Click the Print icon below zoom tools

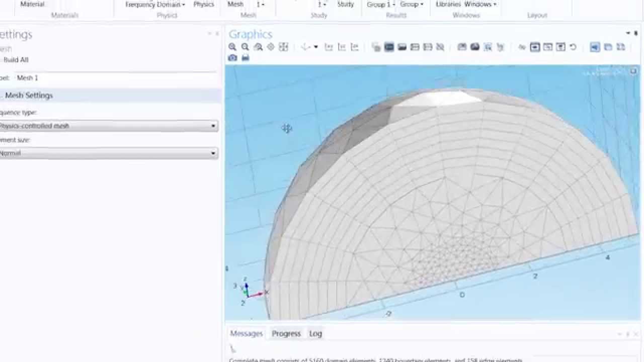(245, 58)
